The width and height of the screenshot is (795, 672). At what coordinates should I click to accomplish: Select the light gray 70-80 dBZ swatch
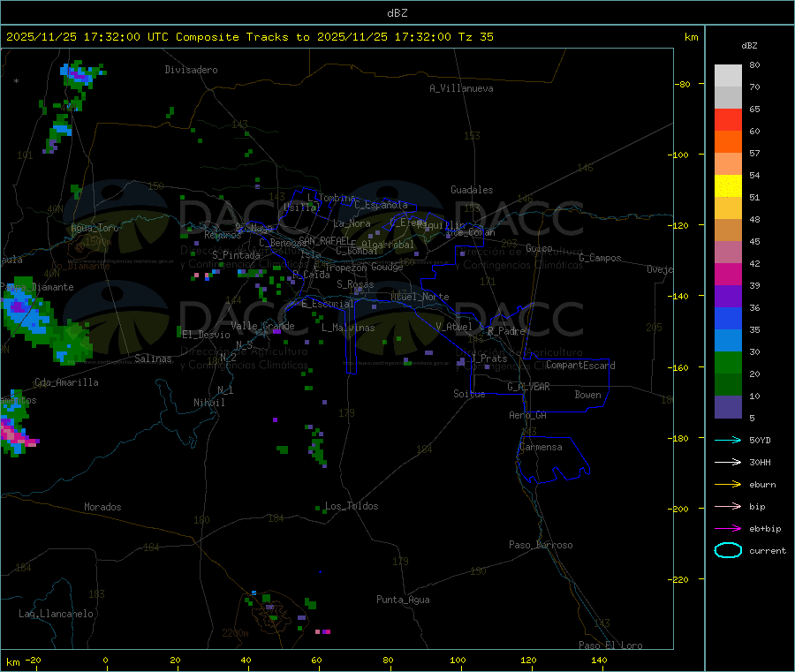(x=728, y=76)
